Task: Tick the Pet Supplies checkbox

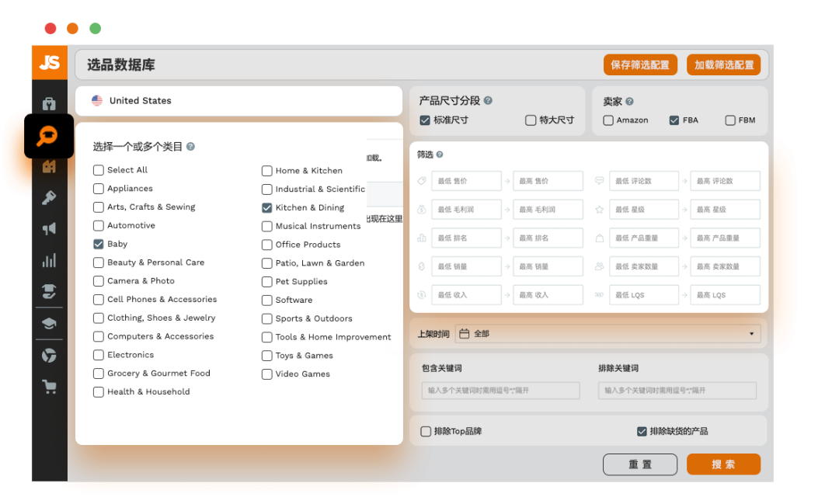Action: click(x=267, y=282)
